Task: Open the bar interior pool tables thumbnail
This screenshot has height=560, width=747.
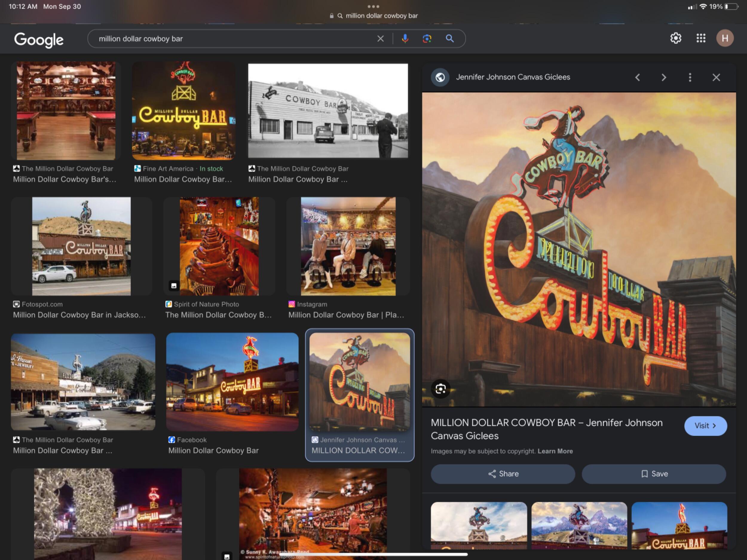Action: (x=66, y=111)
